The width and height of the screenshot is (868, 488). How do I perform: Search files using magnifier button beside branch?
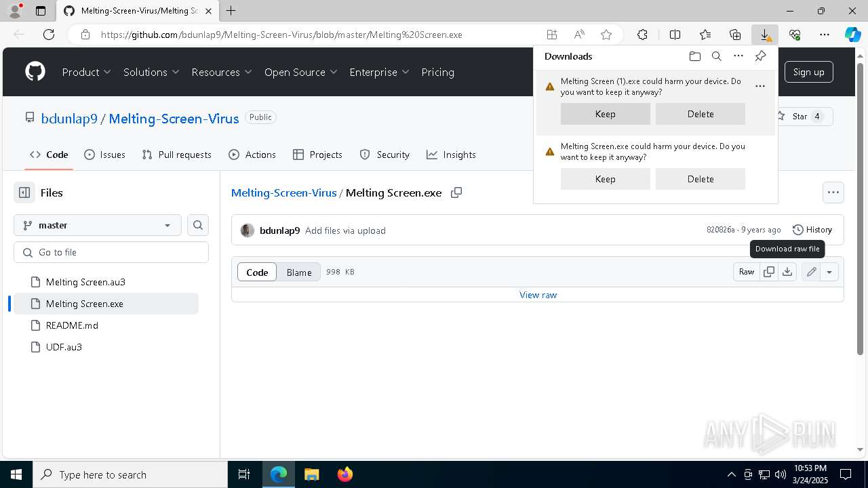tap(198, 225)
